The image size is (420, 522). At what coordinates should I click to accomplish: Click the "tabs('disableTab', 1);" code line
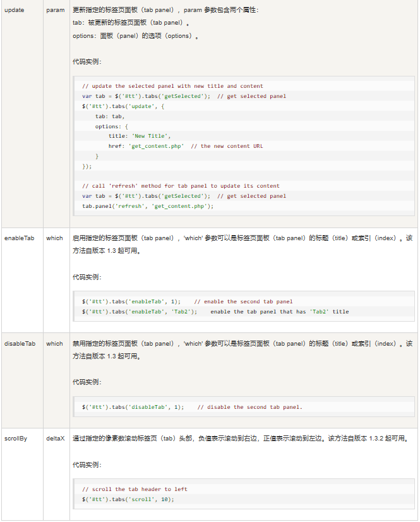tap(192, 407)
